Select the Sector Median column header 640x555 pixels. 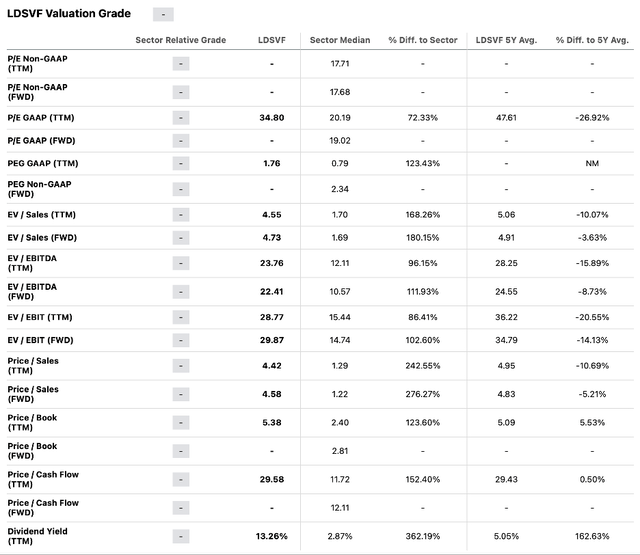click(x=340, y=40)
